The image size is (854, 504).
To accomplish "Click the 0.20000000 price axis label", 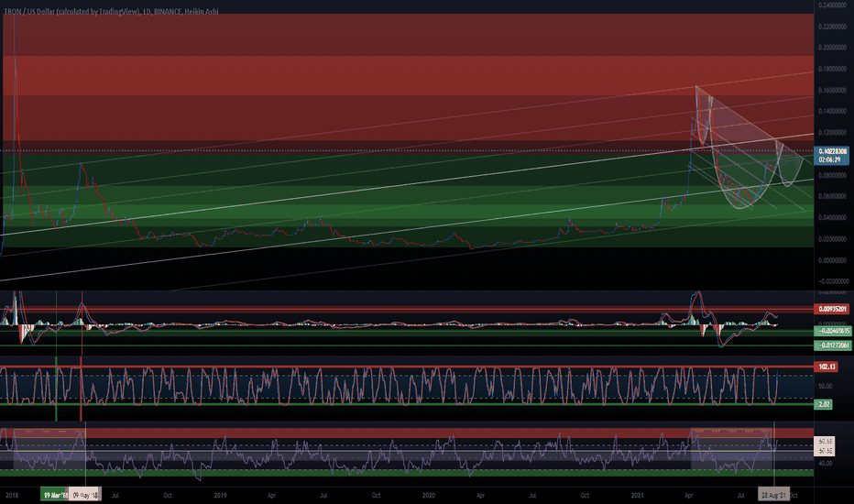I will pyautogui.click(x=832, y=48).
